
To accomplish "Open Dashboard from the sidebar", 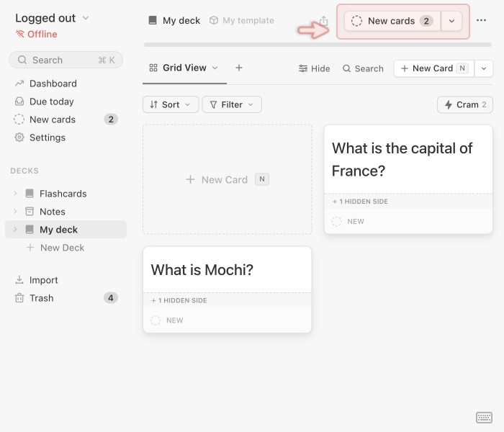I will 53,84.
